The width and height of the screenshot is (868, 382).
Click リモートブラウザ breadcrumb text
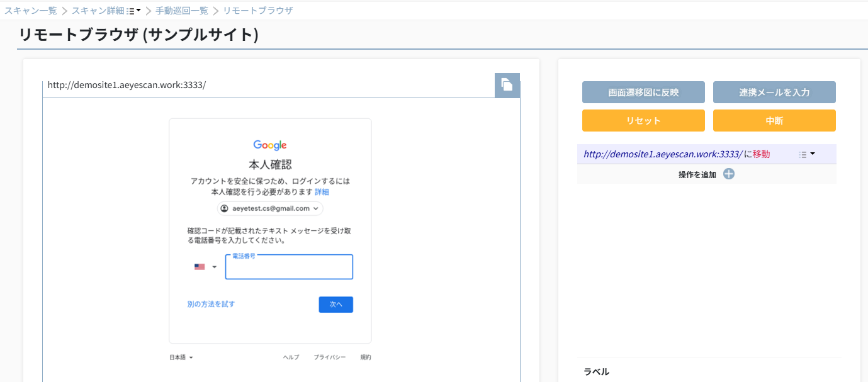258,11
